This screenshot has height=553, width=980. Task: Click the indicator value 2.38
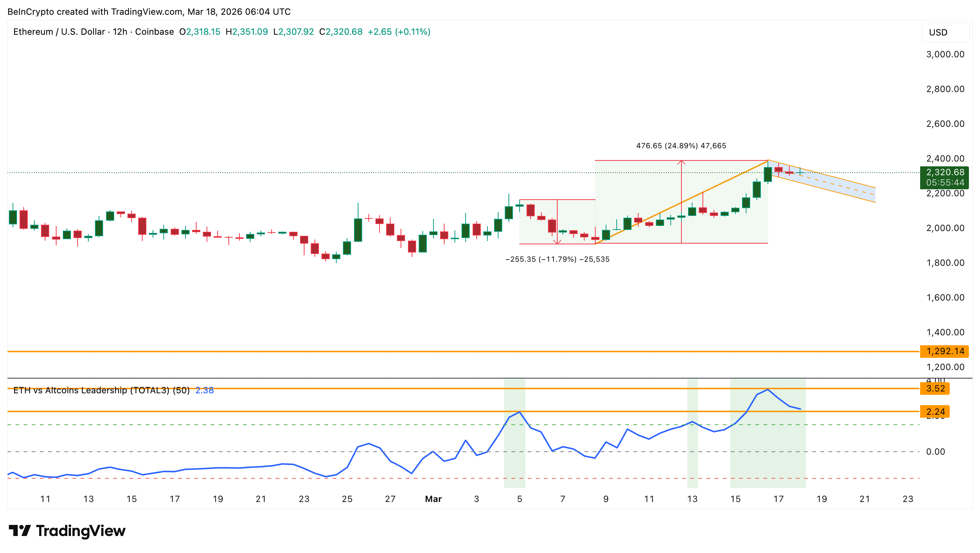point(204,390)
